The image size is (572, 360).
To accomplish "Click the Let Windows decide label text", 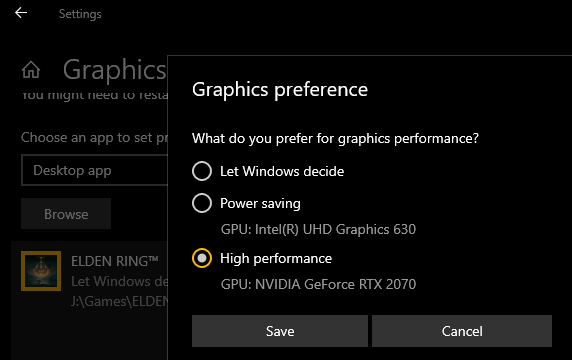I will pos(282,171).
